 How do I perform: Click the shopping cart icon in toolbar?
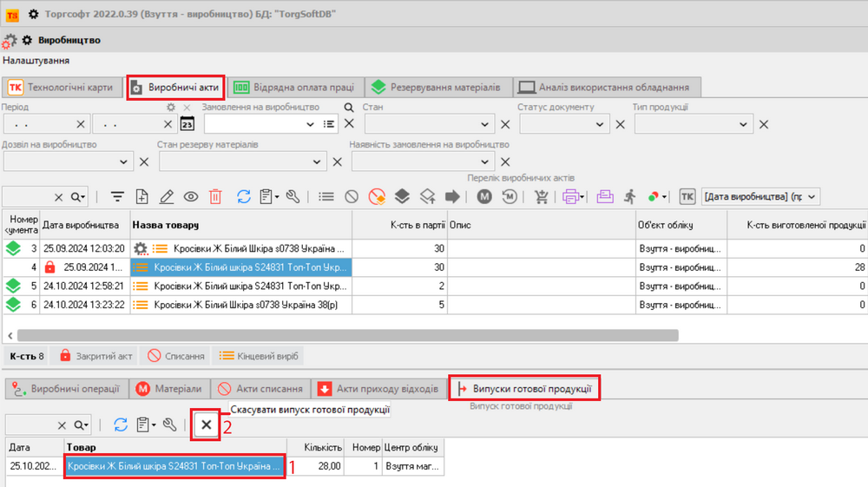(542, 197)
